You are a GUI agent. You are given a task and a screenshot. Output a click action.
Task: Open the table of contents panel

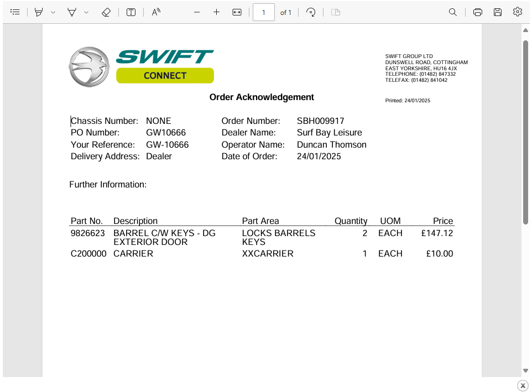click(15, 12)
